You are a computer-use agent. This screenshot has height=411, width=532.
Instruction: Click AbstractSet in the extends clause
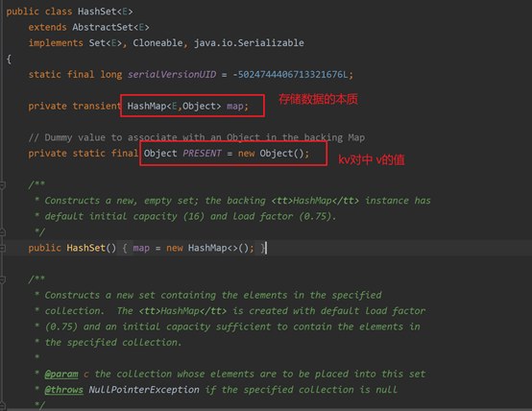(x=103, y=27)
